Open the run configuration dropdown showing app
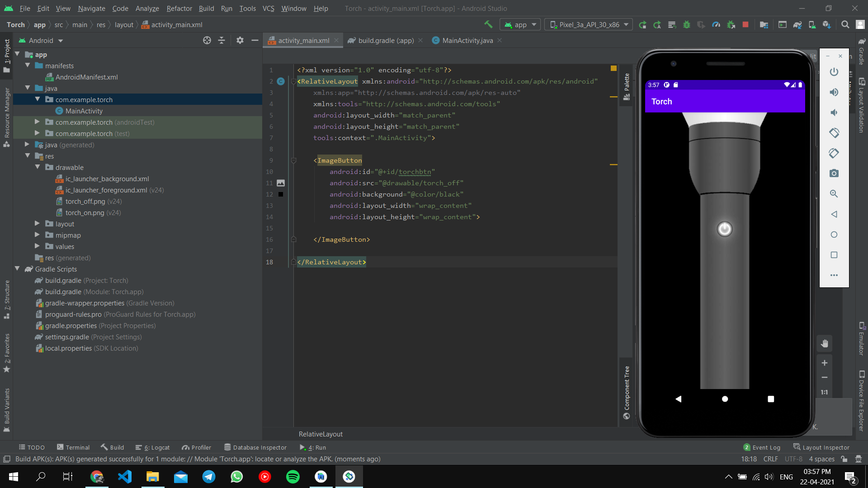This screenshot has width=868, height=488. [520, 24]
